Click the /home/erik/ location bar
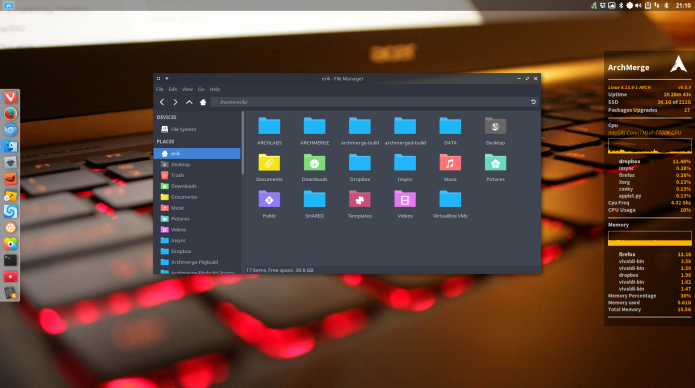The height and width of the screenshot is (388, 695). click(369, 102)
